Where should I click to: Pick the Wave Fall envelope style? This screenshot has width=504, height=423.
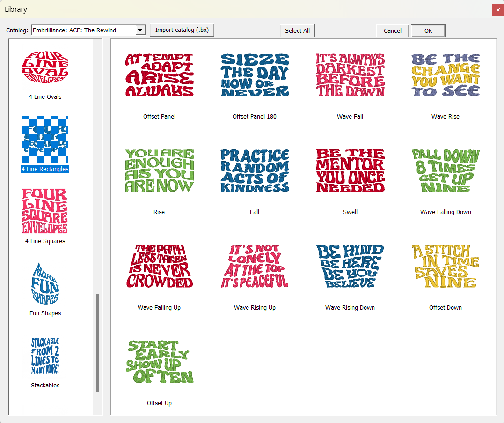pos(350,75)
